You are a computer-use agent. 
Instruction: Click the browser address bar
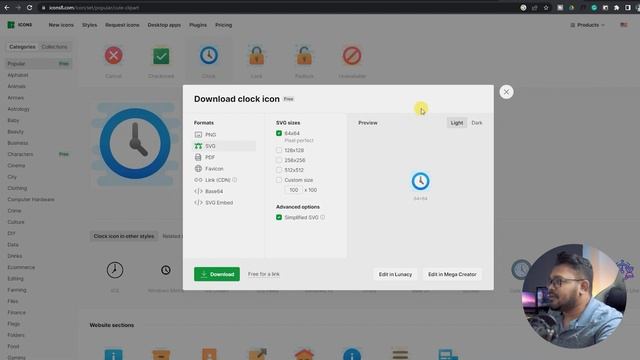(x=278, y=7)
